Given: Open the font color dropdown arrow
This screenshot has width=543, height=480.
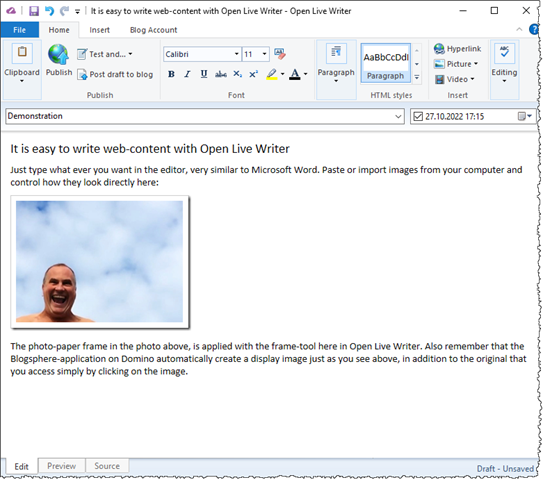Looking at the screenshot, I should click(305, 74).
